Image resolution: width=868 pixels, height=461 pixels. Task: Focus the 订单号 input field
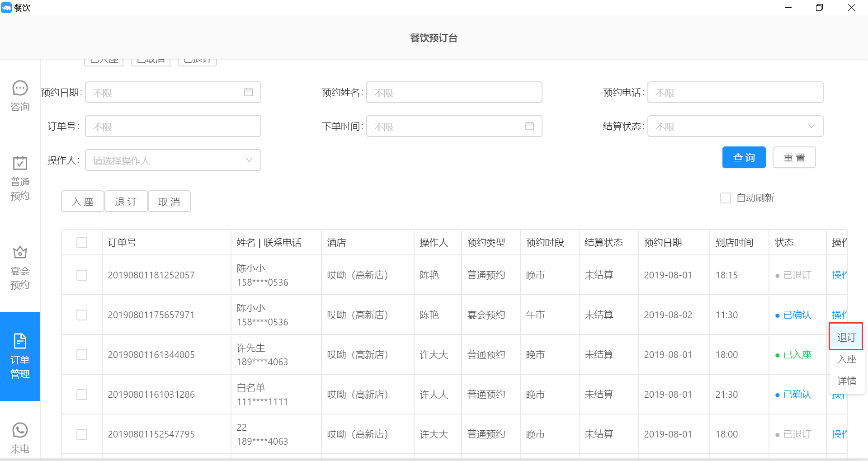[x=173, y=126]
